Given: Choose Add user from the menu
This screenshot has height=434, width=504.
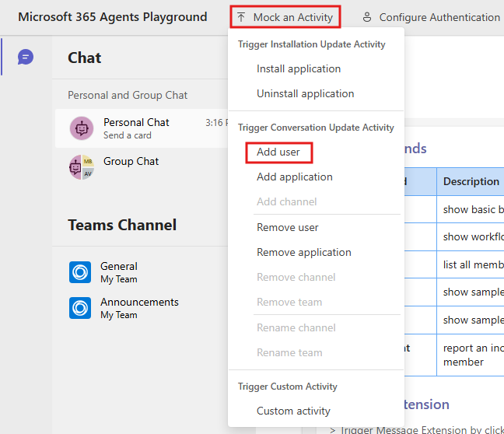Looking at the screenshot, I should [278, 152].
